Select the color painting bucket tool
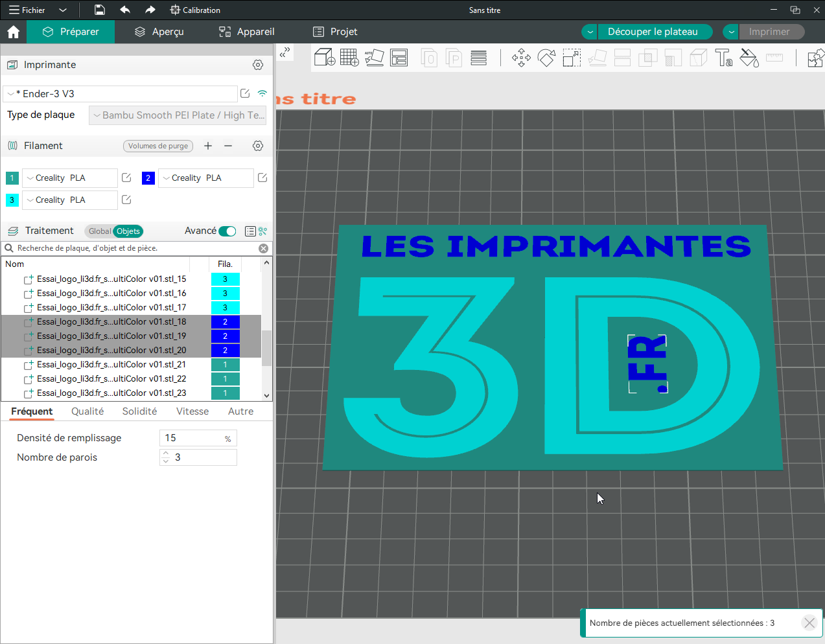 pyautogui.click(x=749, y=58)
